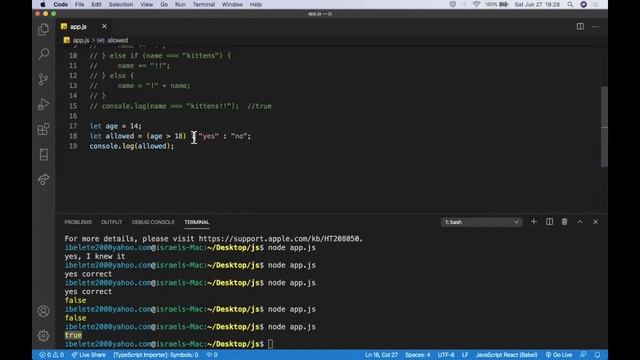640x360 pixels.
Task: Click Ln 18, Col 27 cursor position
Action: pyautogui.click(x=381, y=355)
